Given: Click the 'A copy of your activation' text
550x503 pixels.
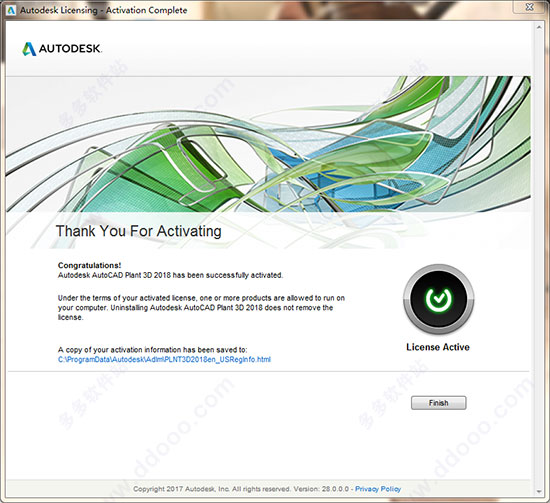Looking at the screenshot, I should pyautogui.click(x=153, y=349).
